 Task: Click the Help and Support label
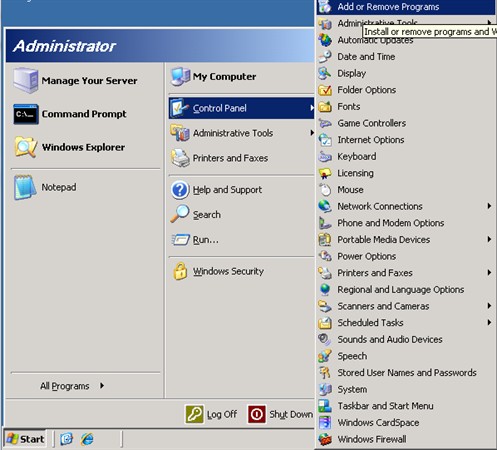pos(227,190)
